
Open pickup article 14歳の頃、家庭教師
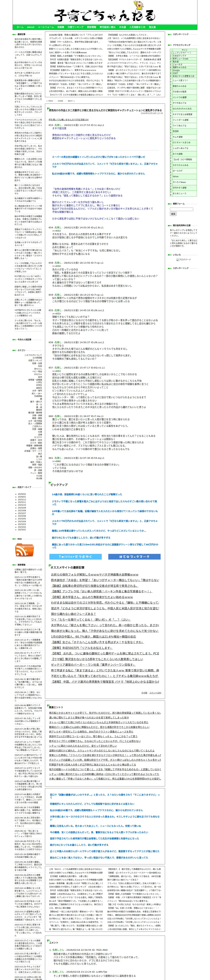[87, 495]
